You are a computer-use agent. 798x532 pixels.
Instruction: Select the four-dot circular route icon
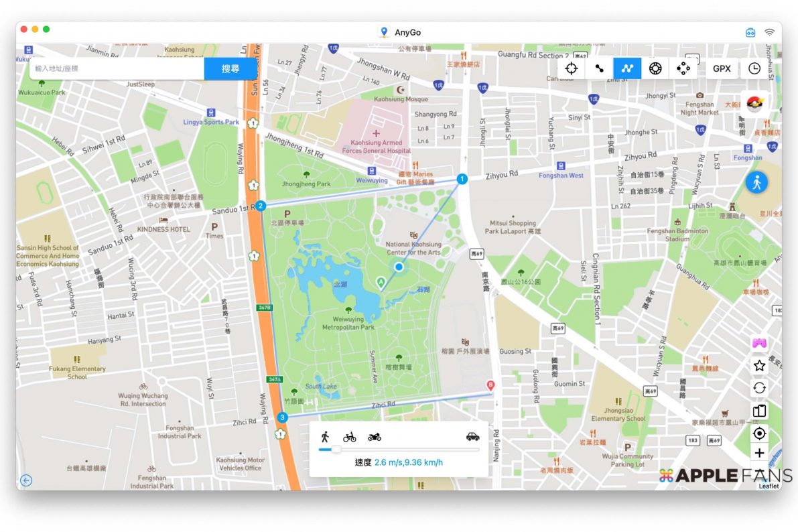(x=683, y=68)
